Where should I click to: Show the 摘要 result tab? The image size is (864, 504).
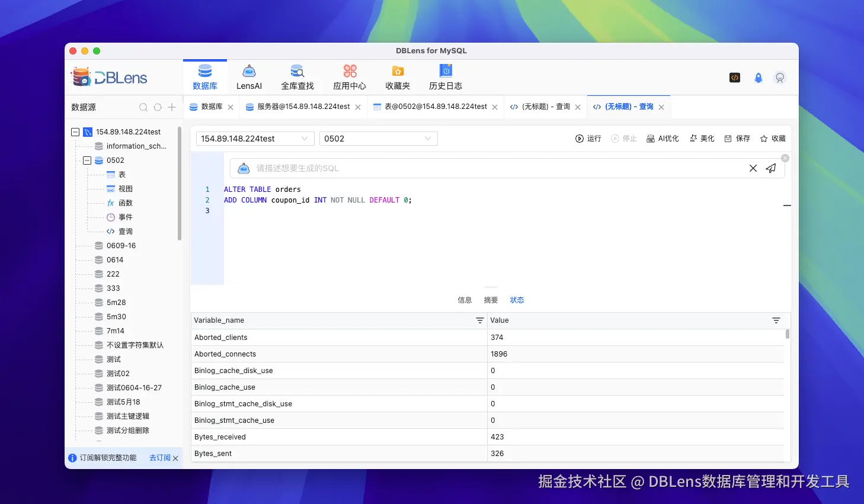pyautogui.click(x=491, y=300)
